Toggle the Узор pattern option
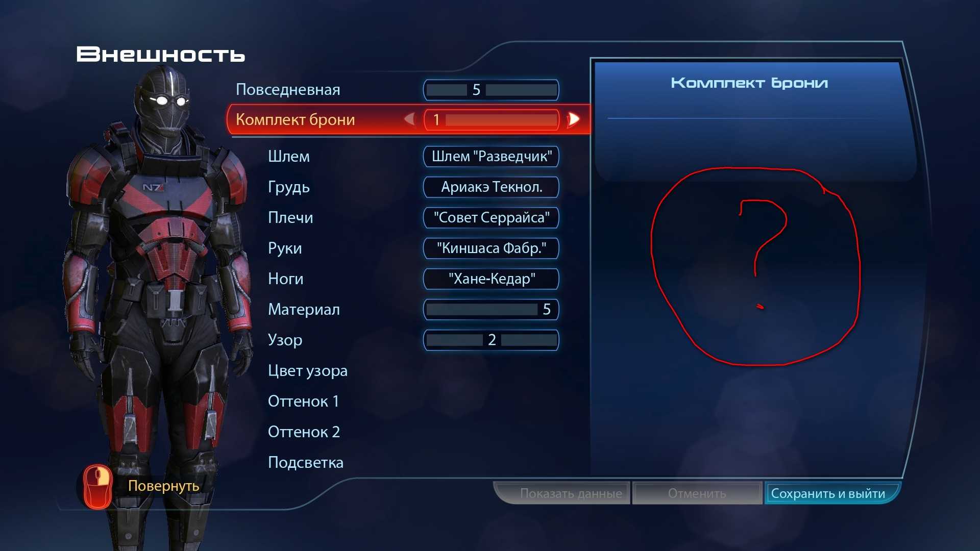 tap(491, 339)
